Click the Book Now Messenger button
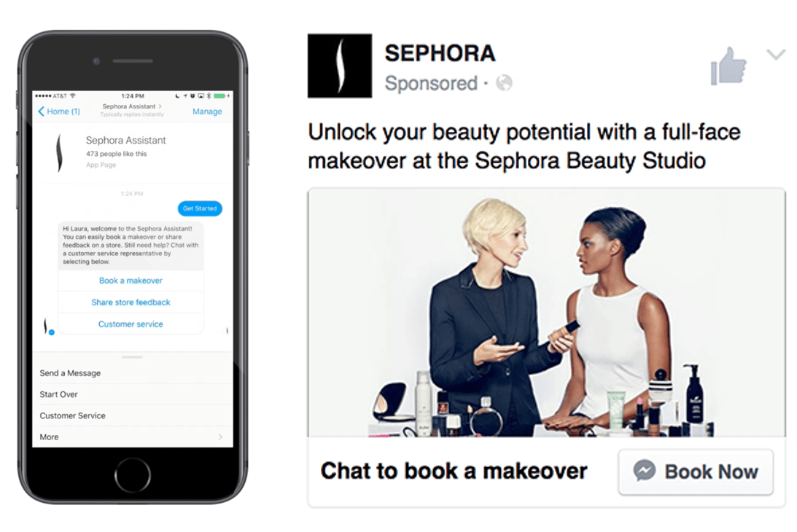 click(x=696, y=472)
